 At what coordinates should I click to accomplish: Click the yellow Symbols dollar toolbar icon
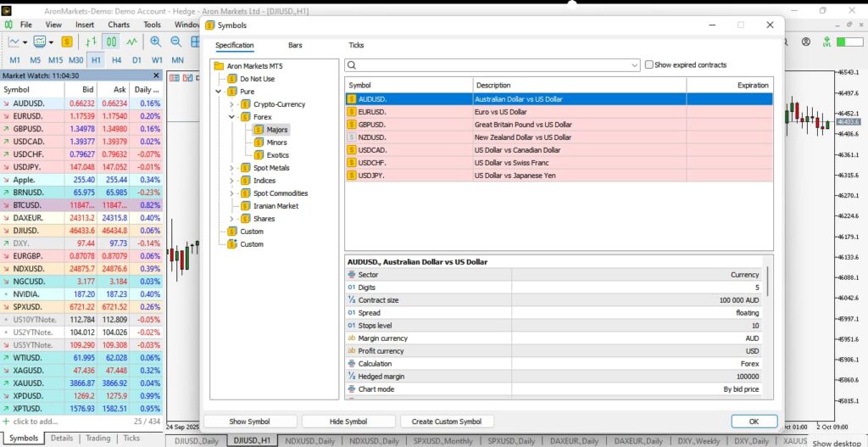(65, 42)
